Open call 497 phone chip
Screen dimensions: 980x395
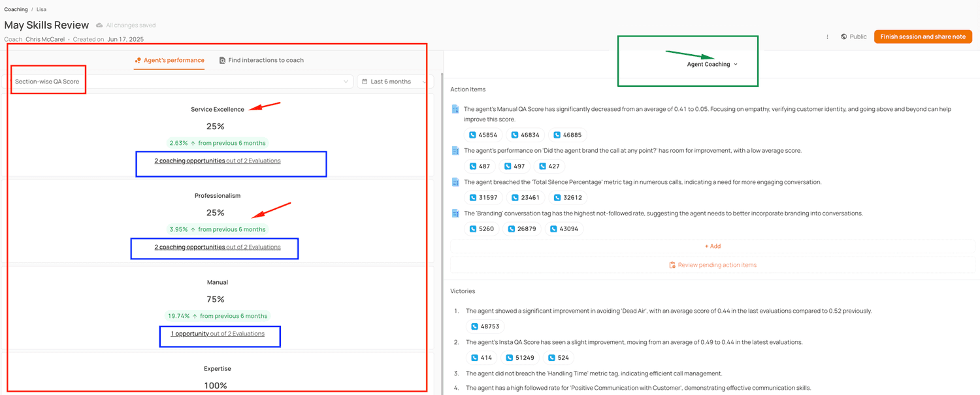click(514, 166)
